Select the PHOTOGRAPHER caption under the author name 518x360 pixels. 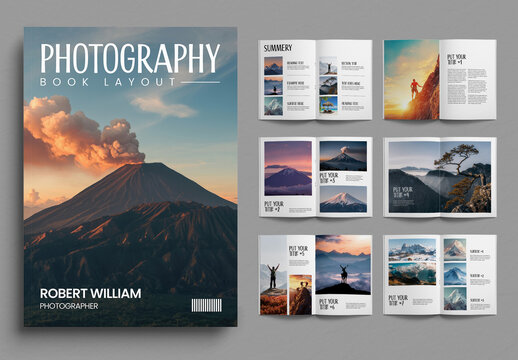pos(69,306)
